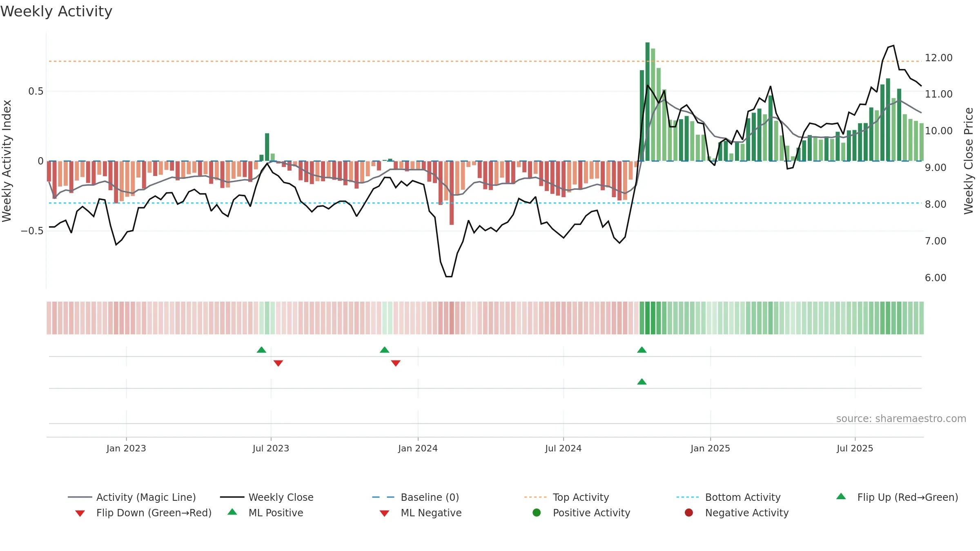Toggle the Top Activity legend entry

tap(567, 497)
